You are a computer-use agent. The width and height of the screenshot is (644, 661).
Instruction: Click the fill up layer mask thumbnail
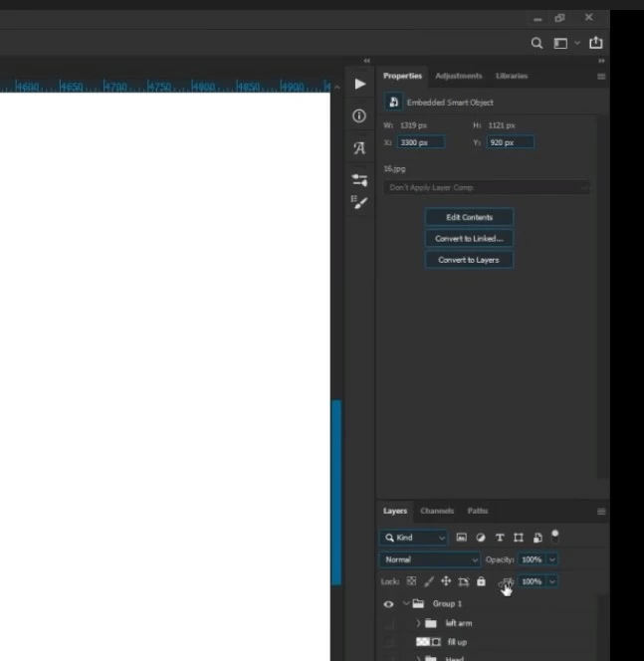(436, 642)
